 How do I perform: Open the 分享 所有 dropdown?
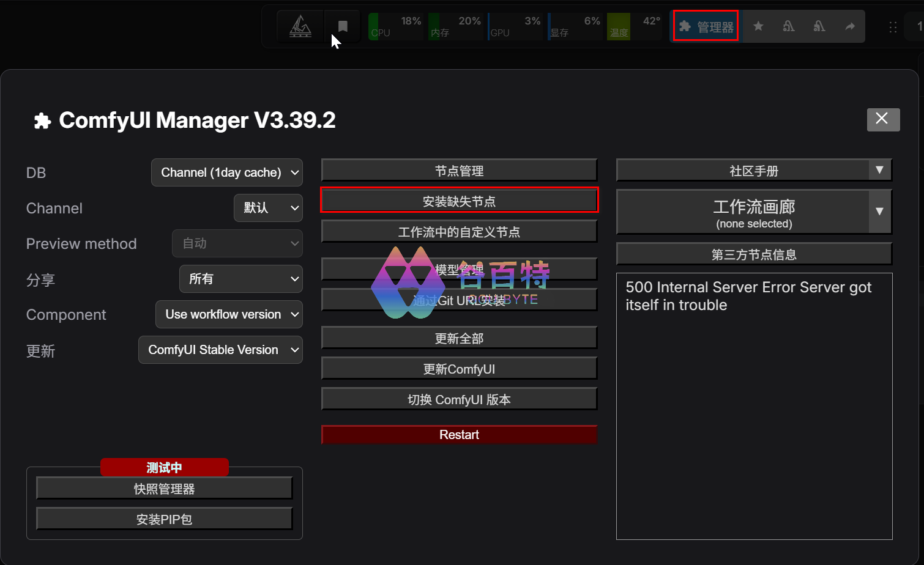click(241, 279)
